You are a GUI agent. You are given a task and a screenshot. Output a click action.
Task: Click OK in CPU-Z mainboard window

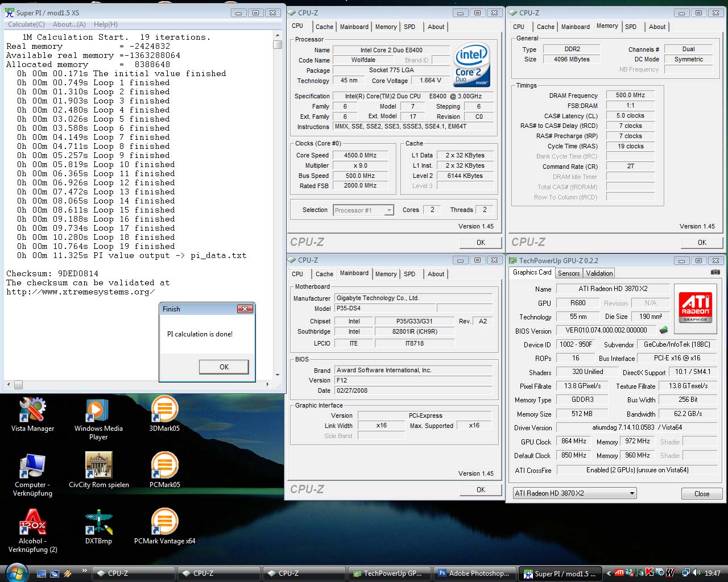pos(481,489)
